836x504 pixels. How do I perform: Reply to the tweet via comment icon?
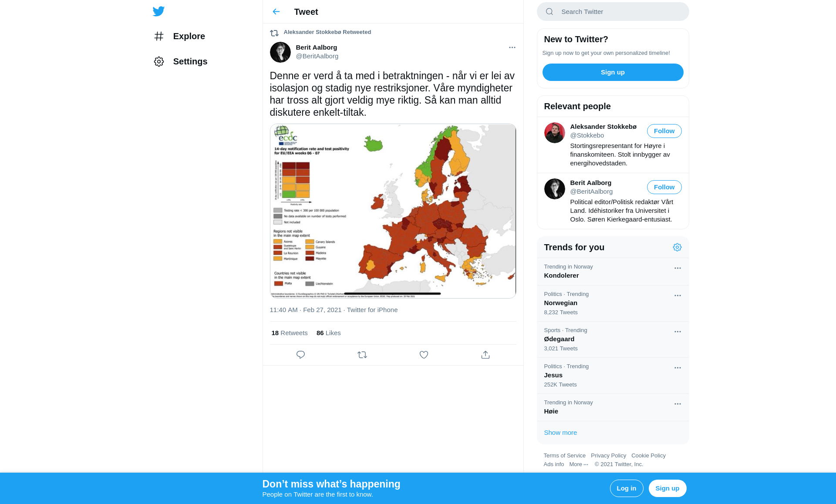300,355
